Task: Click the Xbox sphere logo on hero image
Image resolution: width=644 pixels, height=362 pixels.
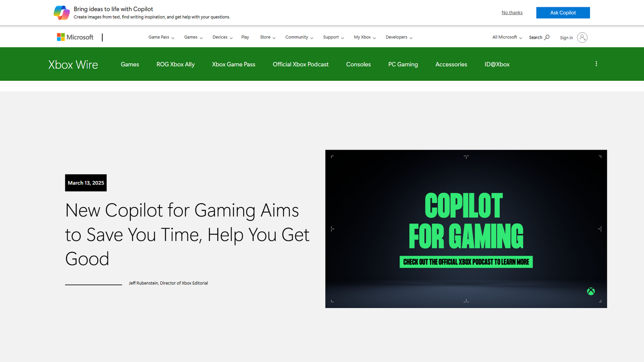Action: (590, 291)
